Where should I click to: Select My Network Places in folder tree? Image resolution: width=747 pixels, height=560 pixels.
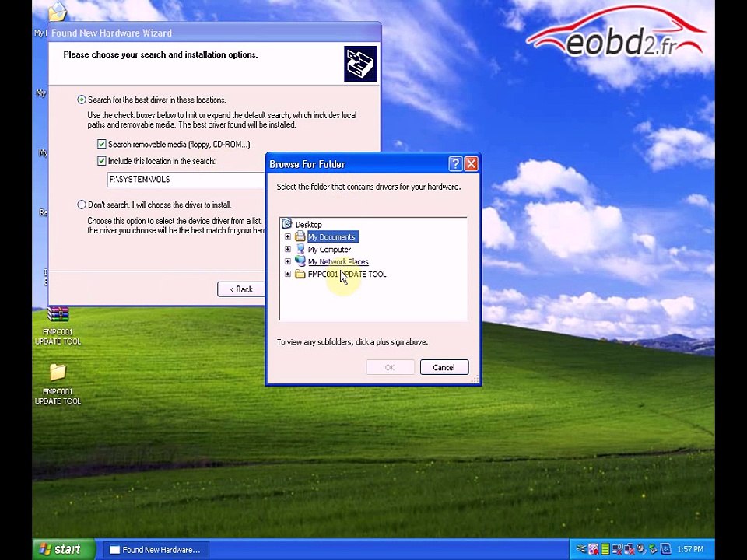[338, 261]
